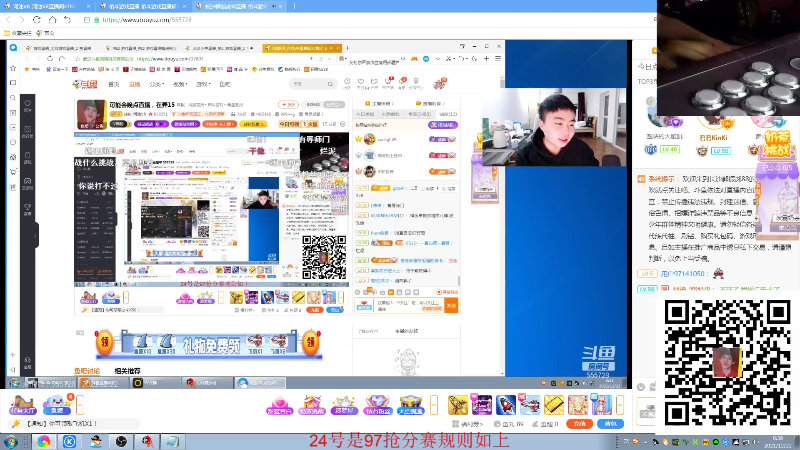Click 首页 in the streamed Douyu navigation
800x450 pixels.
(114, 84)
